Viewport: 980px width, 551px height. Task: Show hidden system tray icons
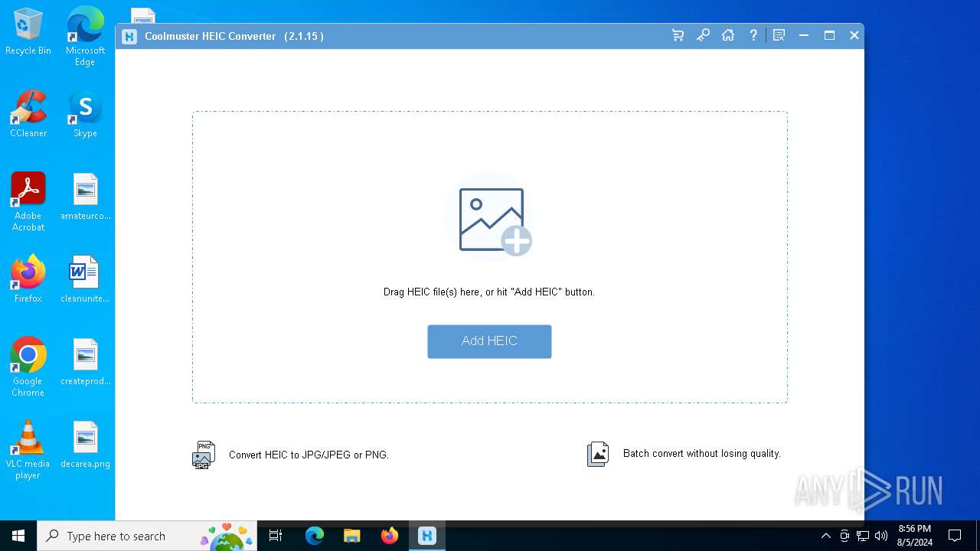pos(826,536)
